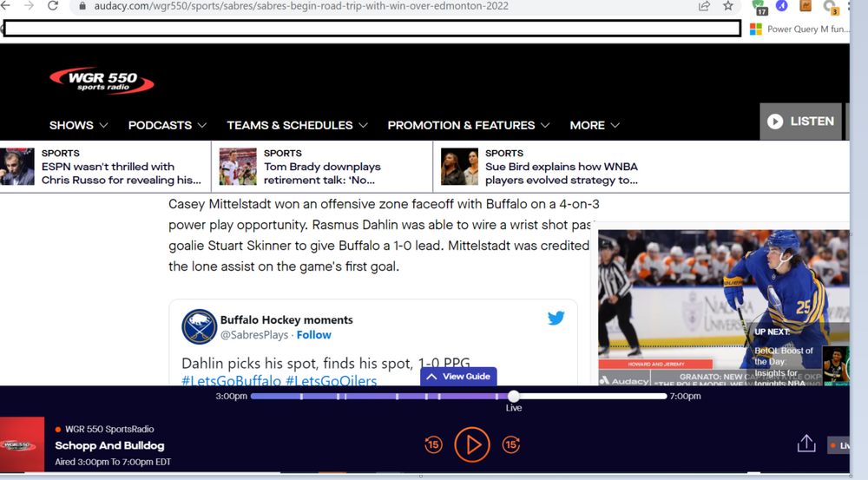Open Sue Bird WNBA strategy story
Screen dimensions: 868x480
pyautogui.click(x=562, y=174)
